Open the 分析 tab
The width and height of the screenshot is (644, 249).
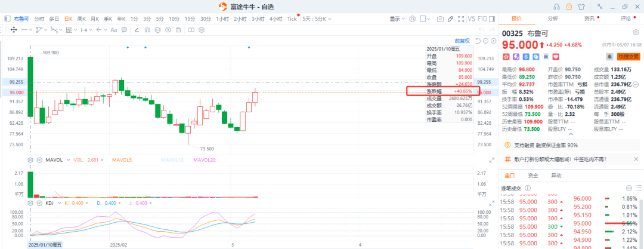[x=553, y=19]
